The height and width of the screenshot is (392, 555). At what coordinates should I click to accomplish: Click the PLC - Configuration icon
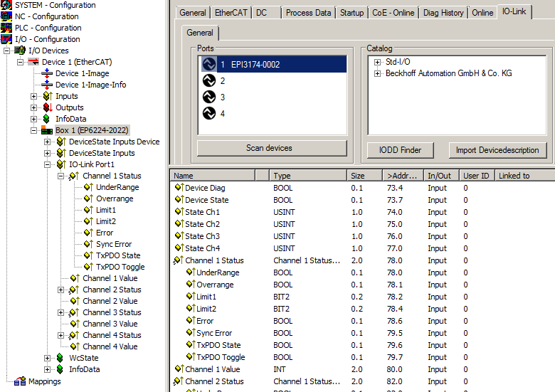click(6, 28)
